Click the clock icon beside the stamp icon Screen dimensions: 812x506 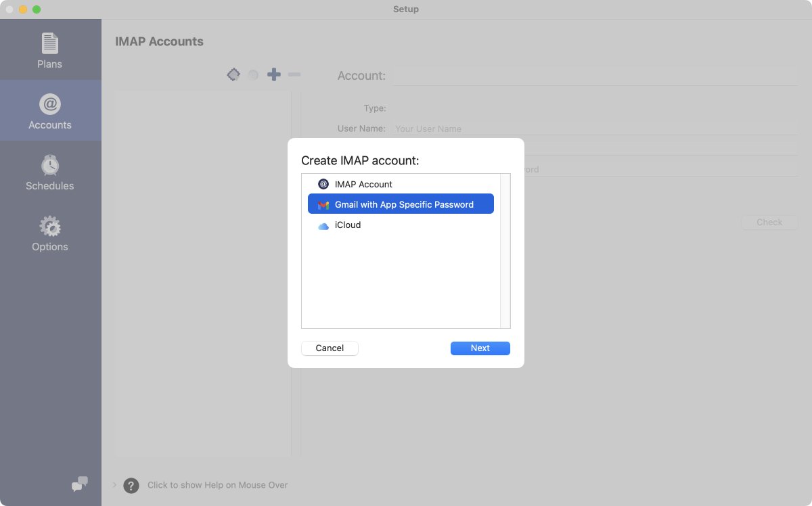point(253,74)
